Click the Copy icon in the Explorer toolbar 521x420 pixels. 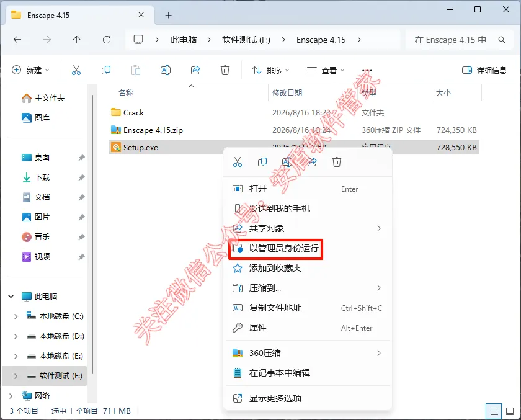click(x=105, y=70)
